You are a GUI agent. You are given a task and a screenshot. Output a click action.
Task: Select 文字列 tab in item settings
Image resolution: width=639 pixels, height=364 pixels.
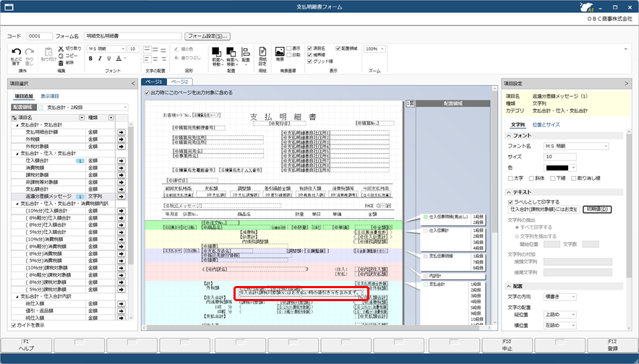click(518, 125)
